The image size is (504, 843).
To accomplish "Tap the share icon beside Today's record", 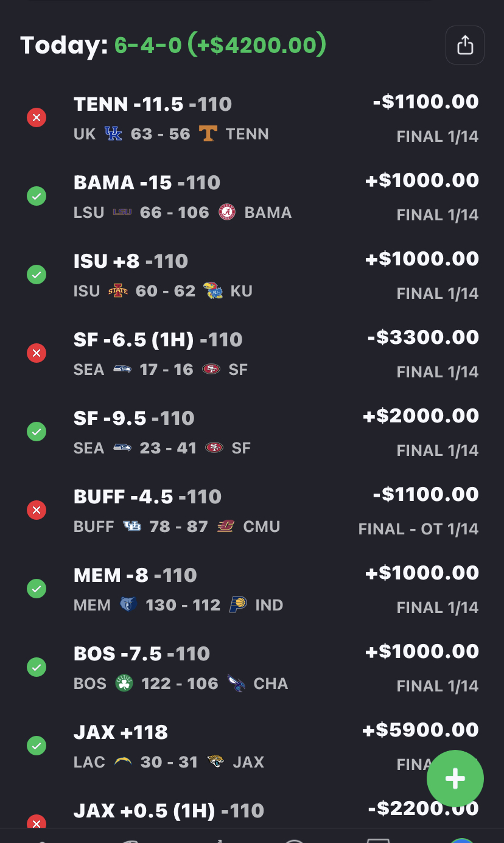I will (465, 45).
